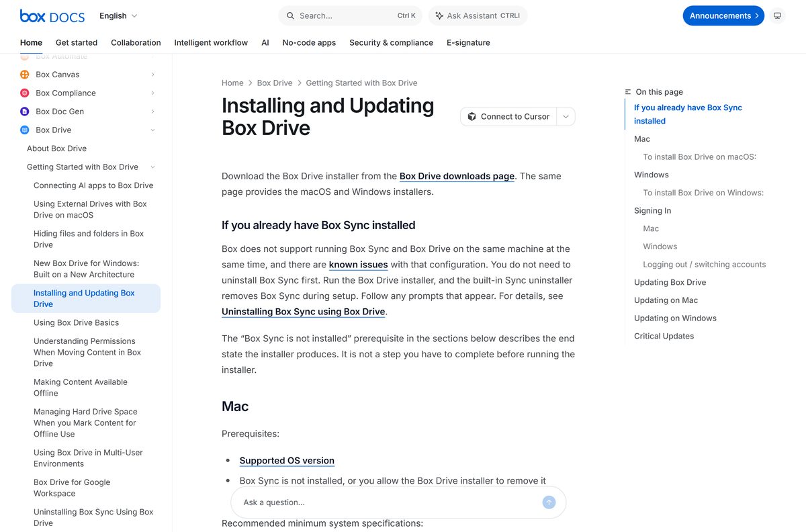Click the Box Drive sidebar icon

point(25,130)
